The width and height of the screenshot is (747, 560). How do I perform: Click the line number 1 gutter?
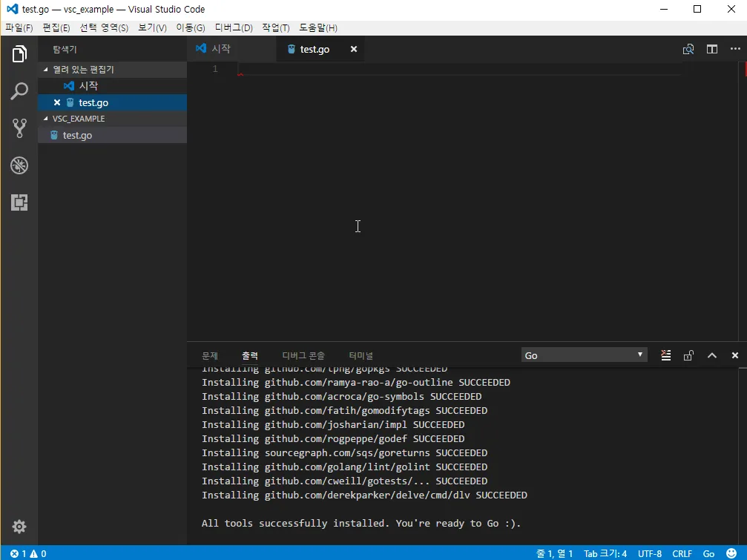215,69
